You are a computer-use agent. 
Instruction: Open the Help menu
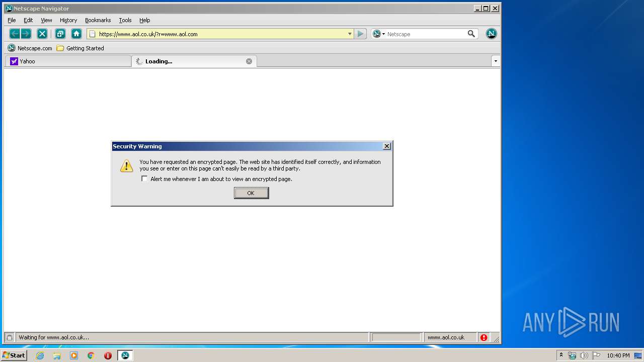pos(145,20)
